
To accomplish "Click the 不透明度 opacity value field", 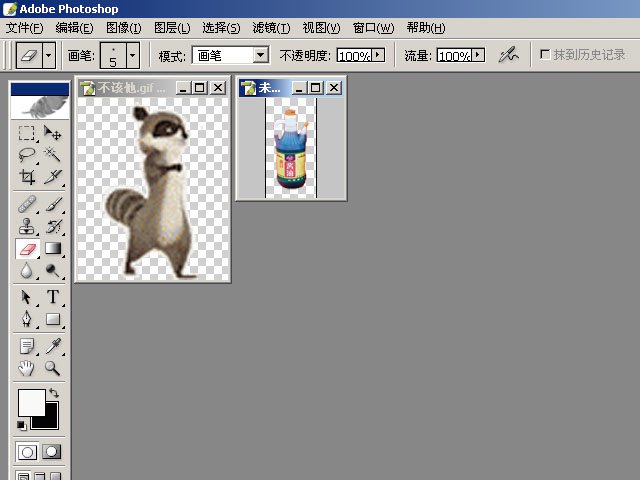I will [354, 55].
